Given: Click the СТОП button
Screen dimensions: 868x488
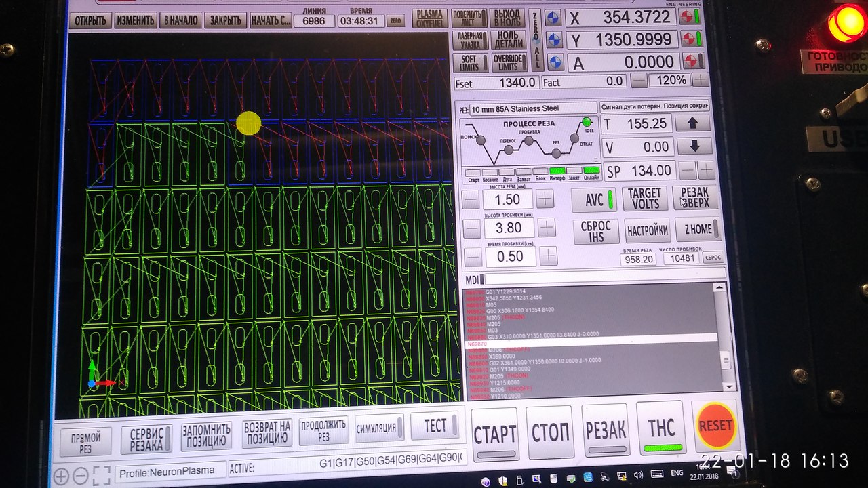Looking at the screenshot, I should pyautogui.click(x=550, y=432).
